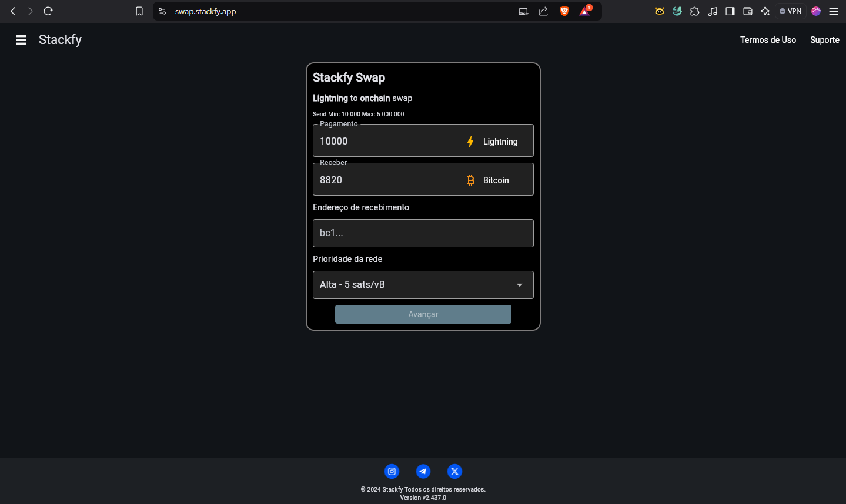Expand the Prioridade da rede dropdown
Screen dimensions: 846x504
click(423, 285)
